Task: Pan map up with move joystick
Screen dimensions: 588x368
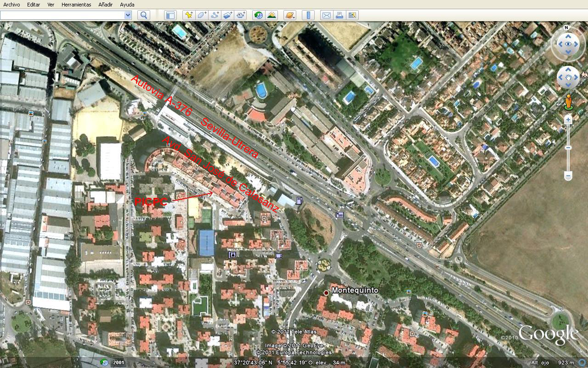Action: tap(568, 69)
